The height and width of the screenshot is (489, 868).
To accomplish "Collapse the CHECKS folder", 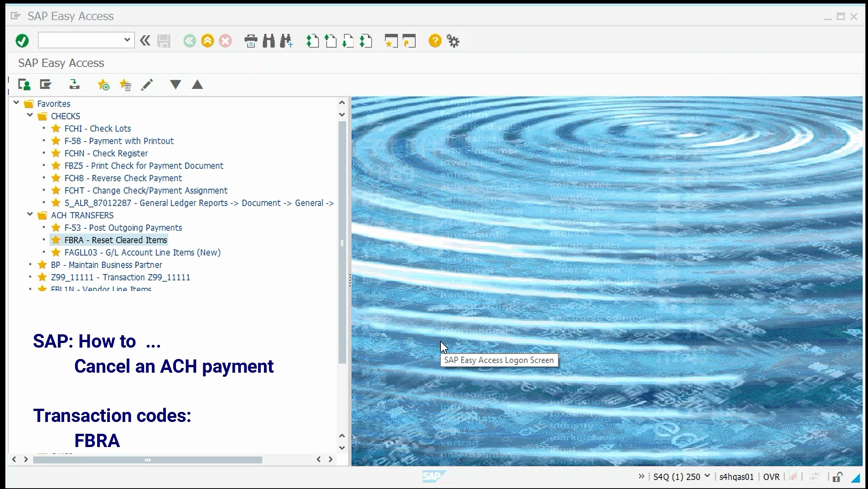I will 30,116.
